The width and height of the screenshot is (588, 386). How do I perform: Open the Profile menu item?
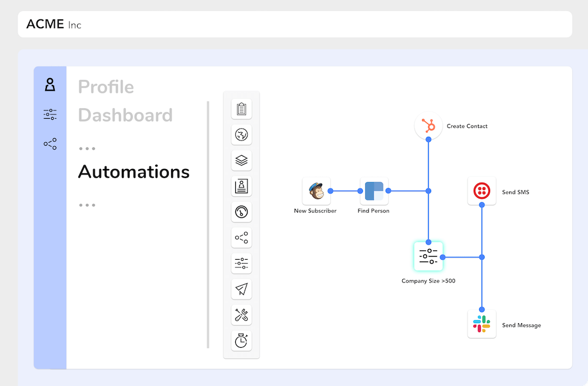106,87
